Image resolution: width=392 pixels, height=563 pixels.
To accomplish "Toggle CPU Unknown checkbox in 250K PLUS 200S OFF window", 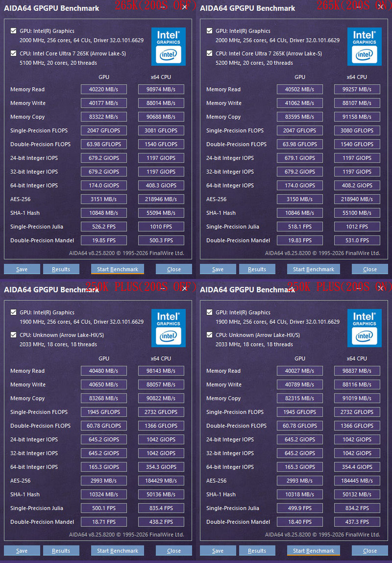I will (14, 335).
